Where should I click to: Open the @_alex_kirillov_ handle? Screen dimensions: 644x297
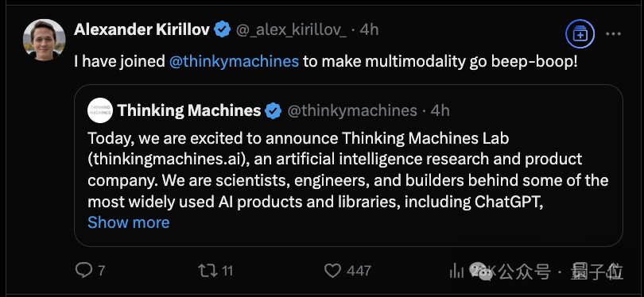tap(291, 30)
